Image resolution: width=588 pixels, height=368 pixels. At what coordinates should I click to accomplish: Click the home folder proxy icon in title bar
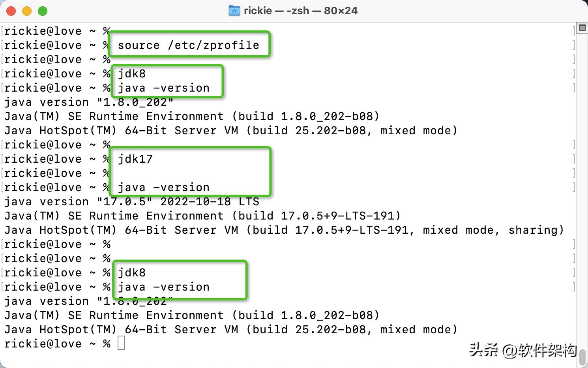point(235,11)
